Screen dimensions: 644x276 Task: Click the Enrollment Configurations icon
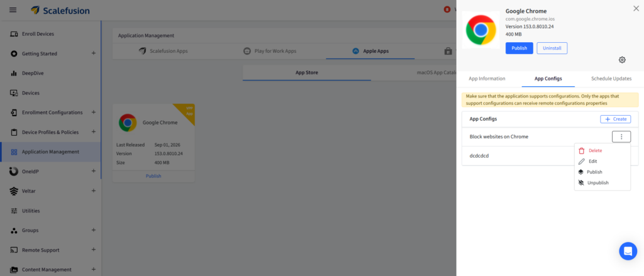click(x=14, y=113)
